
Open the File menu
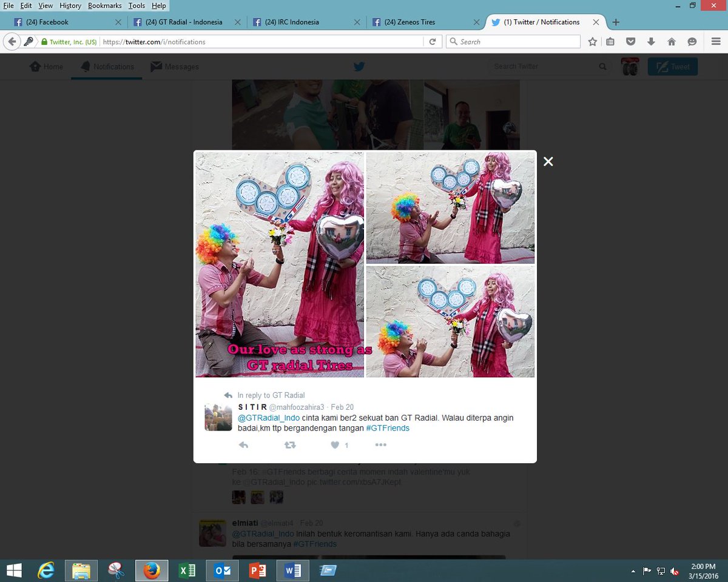pyautogui.click(x=8, y=5)
